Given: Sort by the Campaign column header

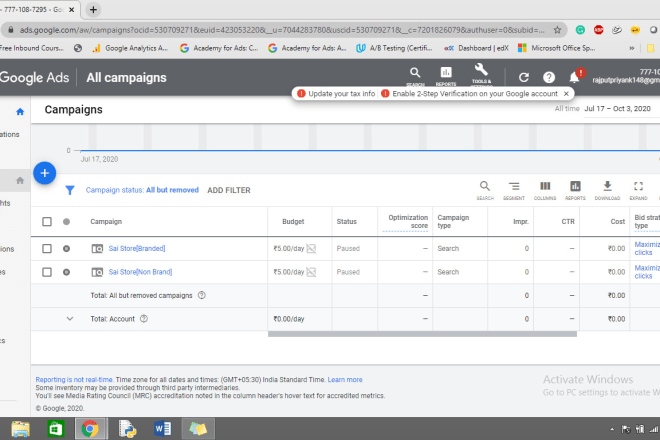Looking at the screenshot, I should click(106, 221).
